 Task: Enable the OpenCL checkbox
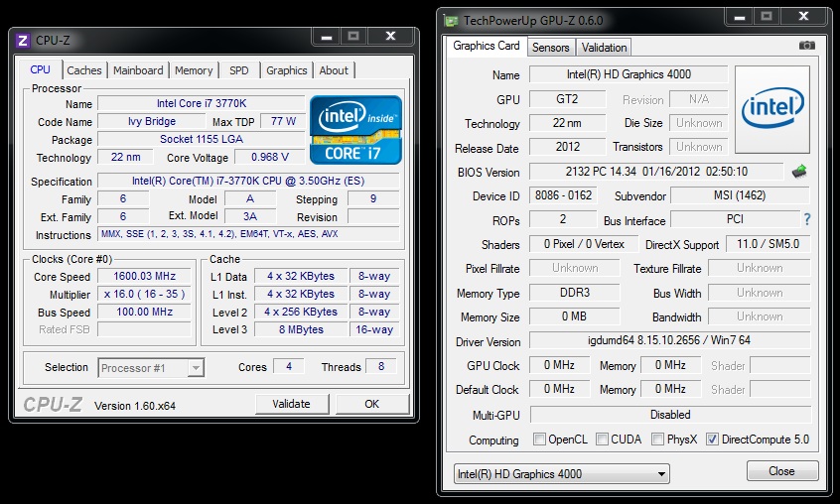pos(539,440)
